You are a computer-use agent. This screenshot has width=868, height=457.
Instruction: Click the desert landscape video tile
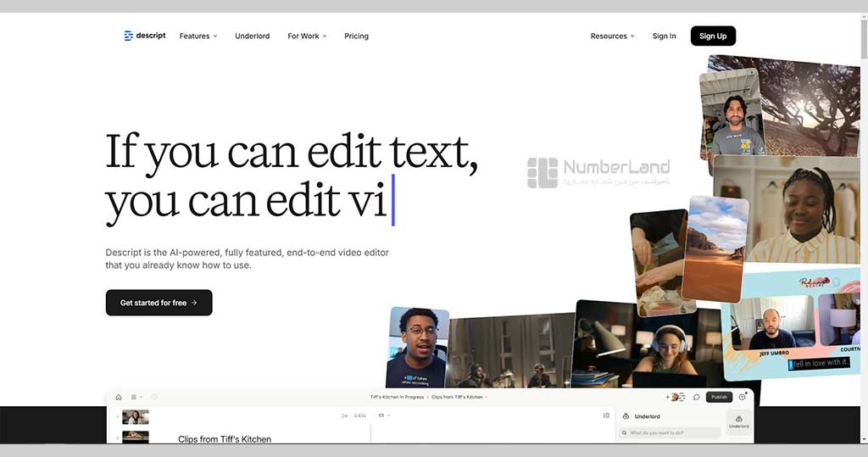pyautogui.click(x=715, y=248)
